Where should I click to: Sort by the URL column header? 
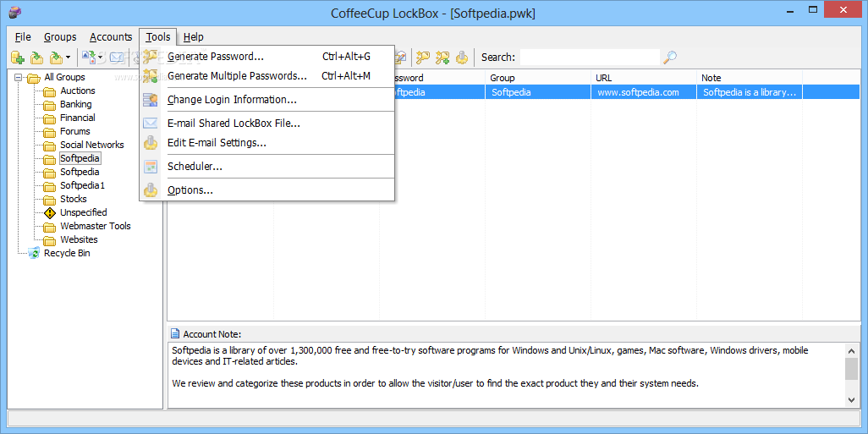pyautogui.click(x=644, y=78)
